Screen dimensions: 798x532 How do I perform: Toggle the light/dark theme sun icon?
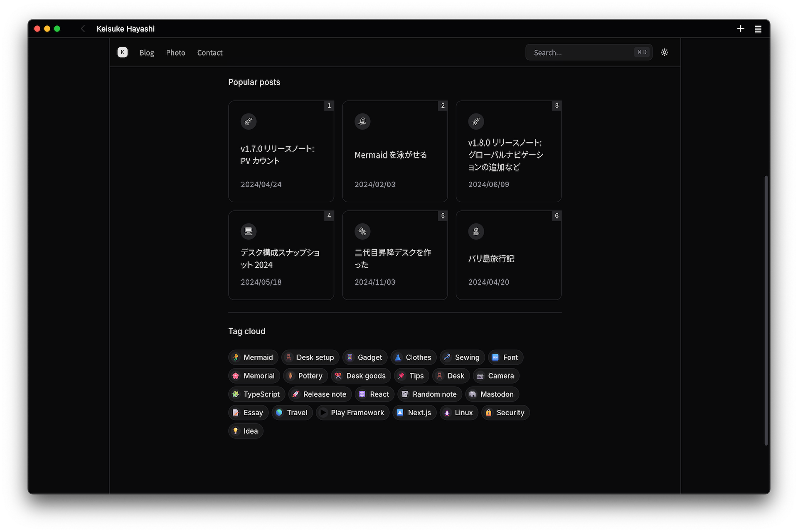click(664, 52)
